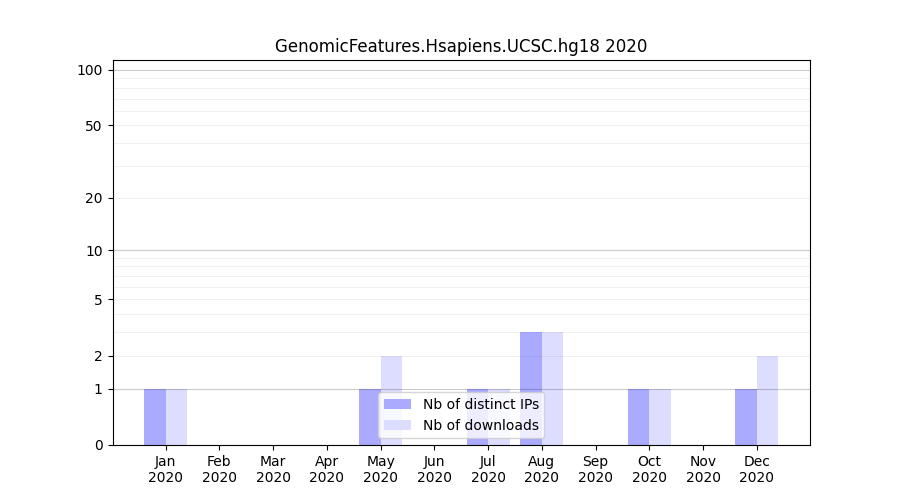Screen dimensions: 900x500
Task: Click the Dec 2020 downloads bar
Action: 767,400
